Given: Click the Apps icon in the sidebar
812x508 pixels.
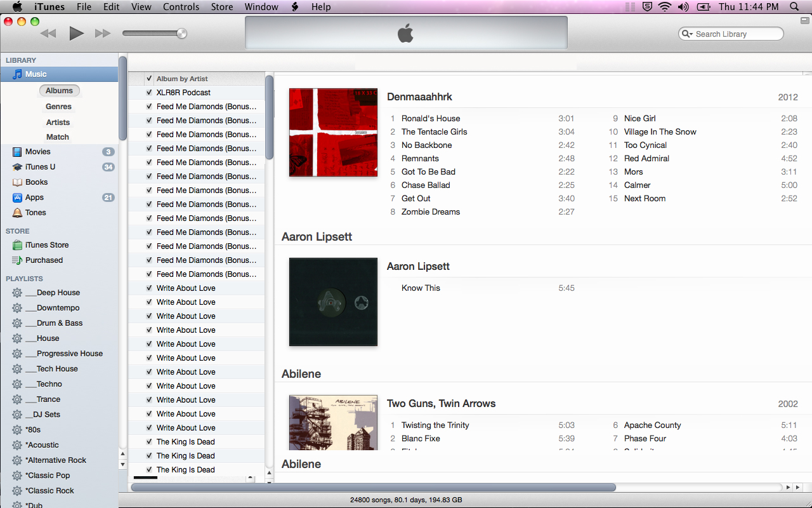Looking at the screenshot, I should [x=17, y=197].
